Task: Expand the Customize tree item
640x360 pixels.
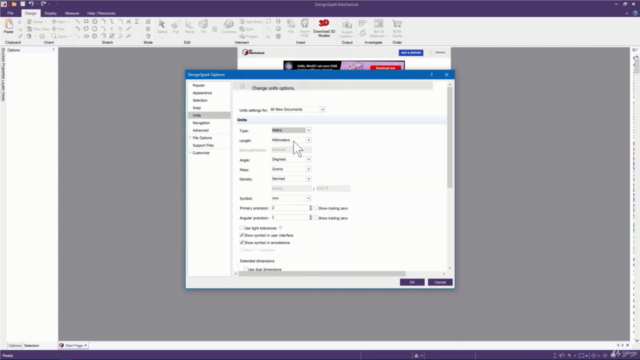Action: pos(190,153)
